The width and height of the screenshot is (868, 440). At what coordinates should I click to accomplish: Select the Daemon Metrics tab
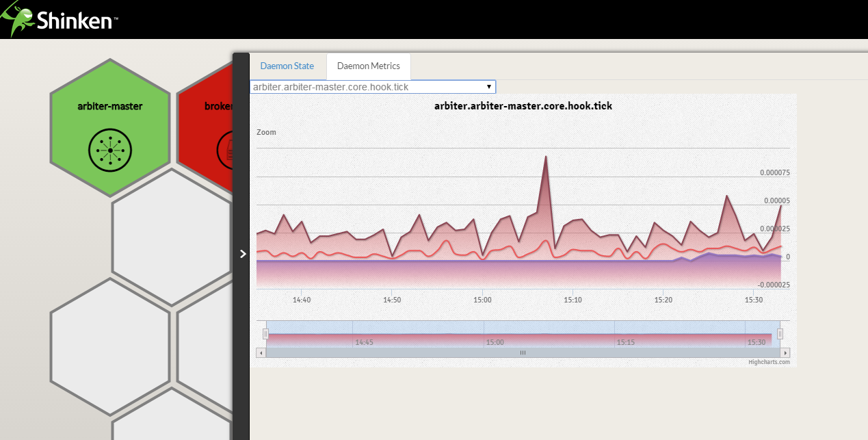click(x=369, y=66)
